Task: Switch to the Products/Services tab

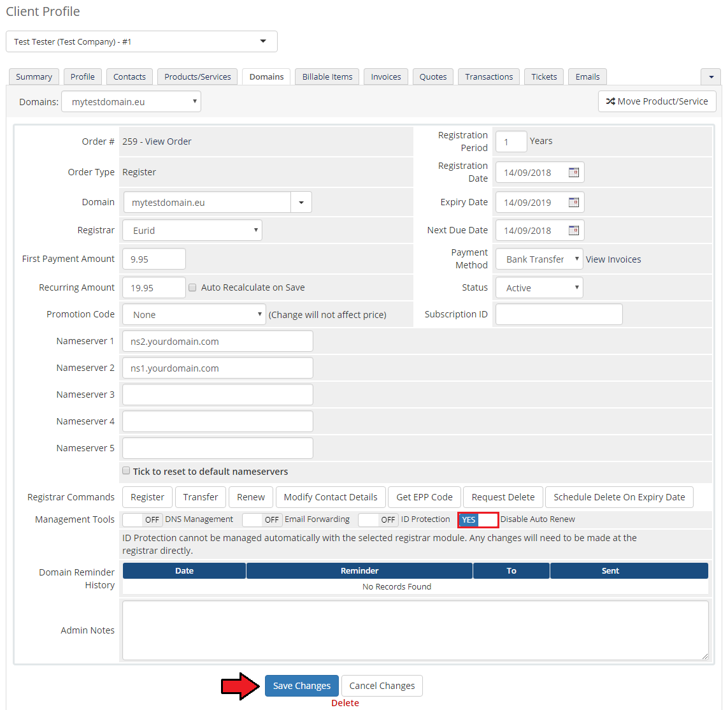Action: (198, 76)
